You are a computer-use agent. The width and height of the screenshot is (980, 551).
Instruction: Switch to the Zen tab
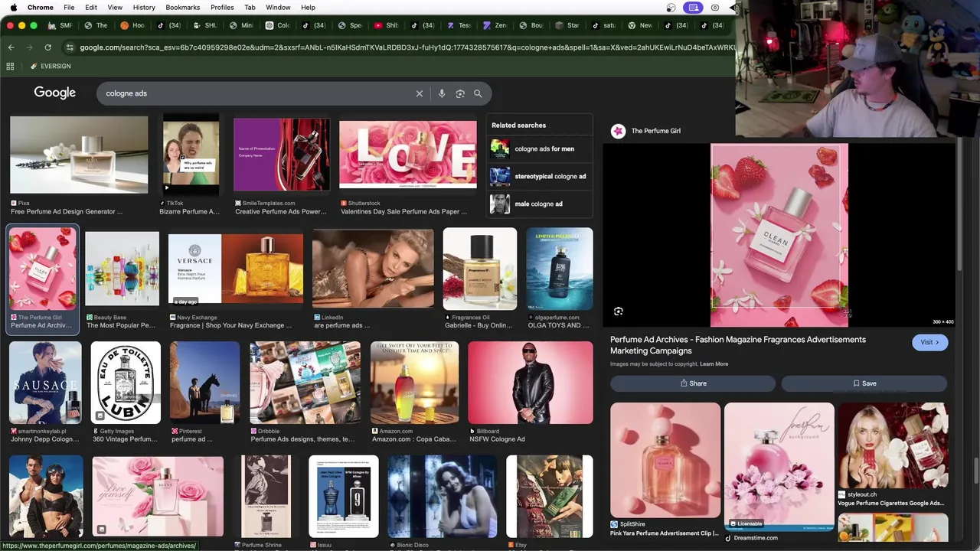495,25
